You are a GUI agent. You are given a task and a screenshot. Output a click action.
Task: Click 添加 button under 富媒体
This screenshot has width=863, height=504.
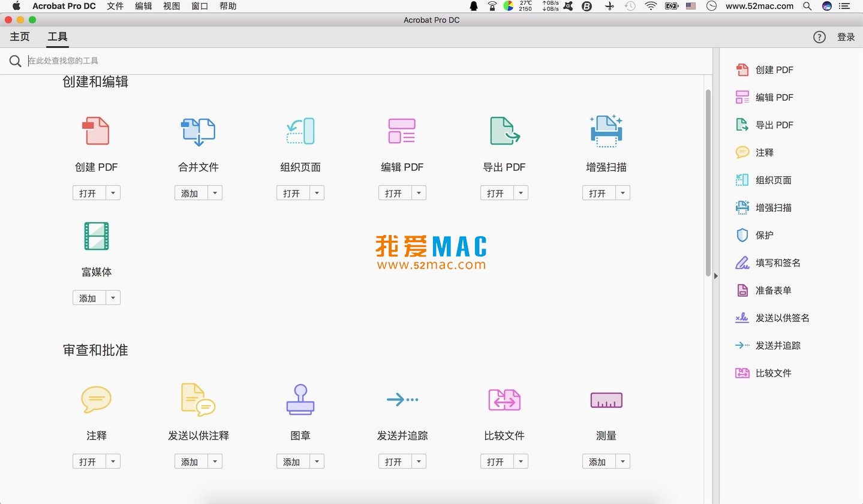[x=89, y=298]
